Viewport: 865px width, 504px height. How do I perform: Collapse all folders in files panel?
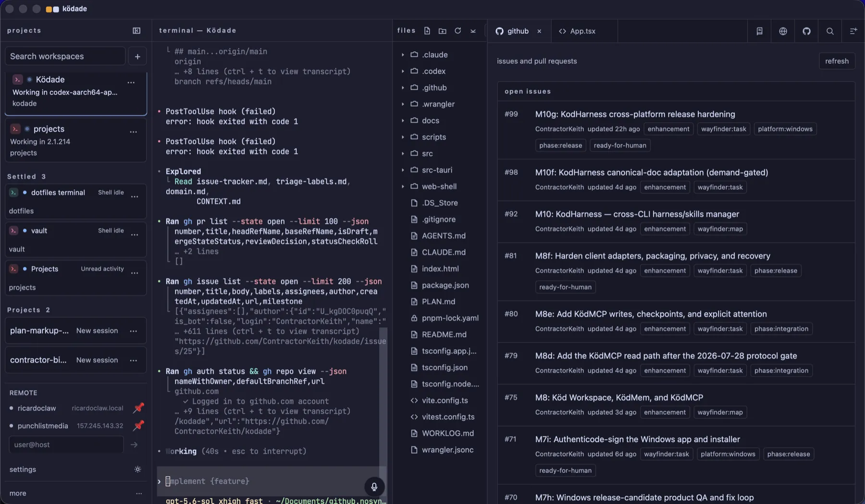[x=473, y=31]
